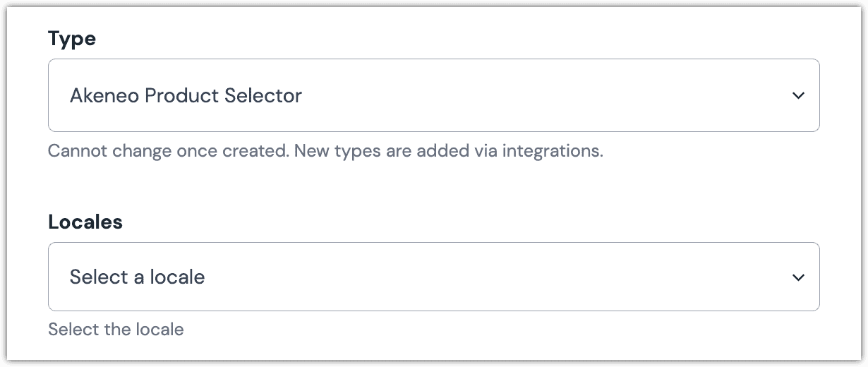Expand the Akeneo Product Selector combo box
This screenshot has height=367, width=868.
pyautogui.click(x=433, y=95)
